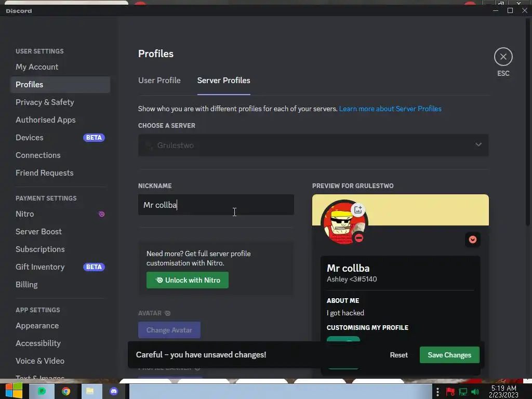Expand the Choose a Server dropdown
This screenshot has height=399, width=532.
coord(313,145)
